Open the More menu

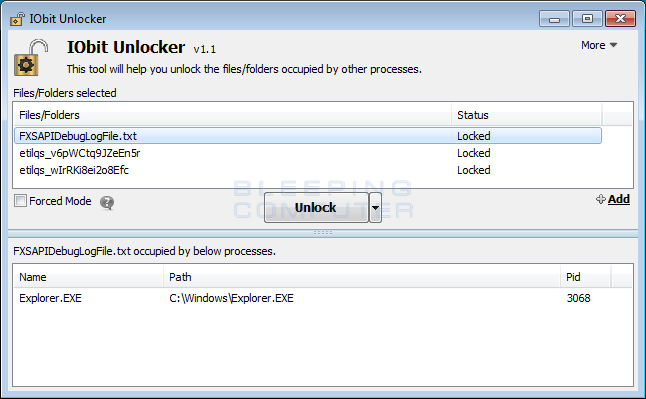[x=599, y=45]
